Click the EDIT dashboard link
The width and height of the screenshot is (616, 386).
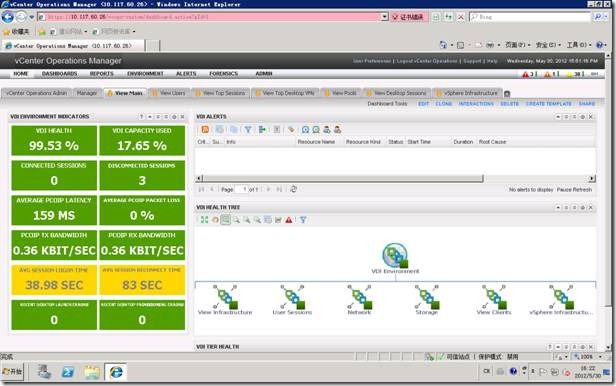point(424,104)
